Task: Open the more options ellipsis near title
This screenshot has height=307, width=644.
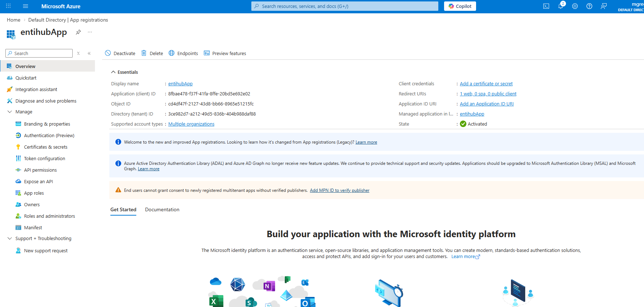Action: (x=90, y=32)
